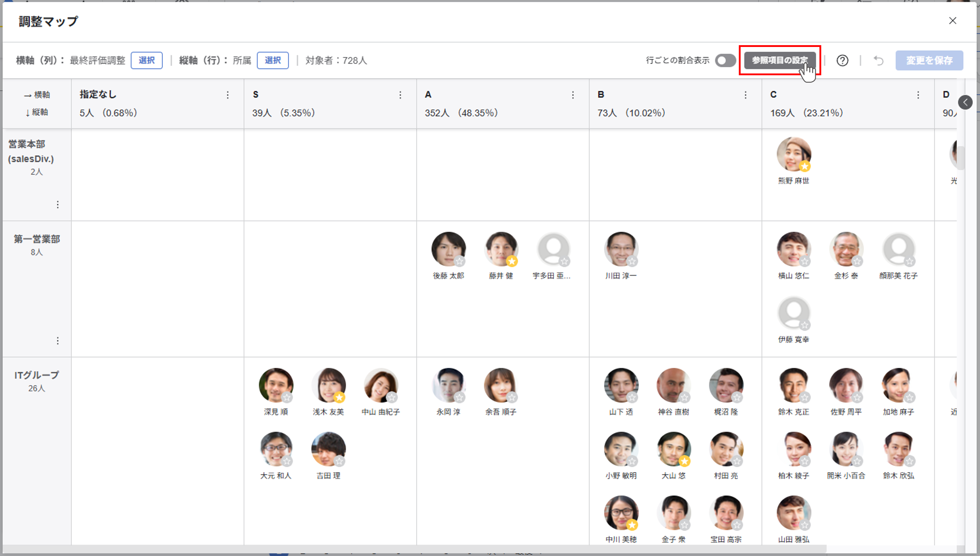This screenshot has height=556, width=980.
Task: Toggle 行ごとの割合表示 switch
Action: point(725,60)
